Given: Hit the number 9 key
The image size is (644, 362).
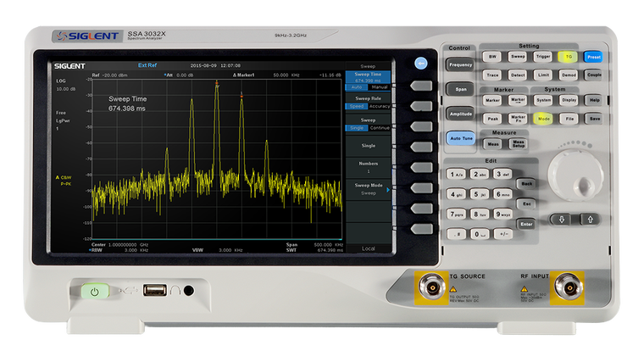Looking at the screenshot, I should [x=502, y=214].
